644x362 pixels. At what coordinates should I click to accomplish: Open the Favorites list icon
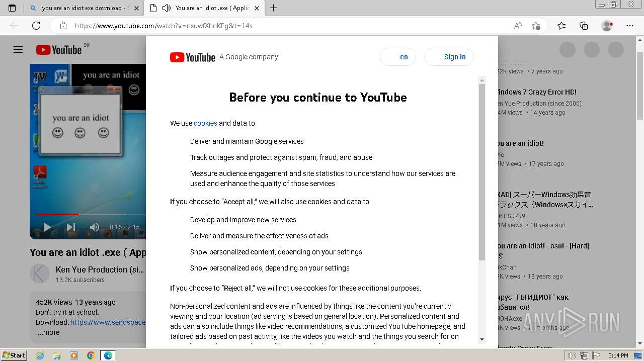pyautogui.click(x=561, y=26)
